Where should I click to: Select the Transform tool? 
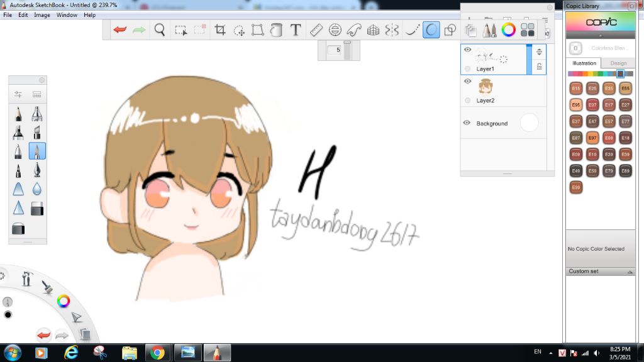257,30
